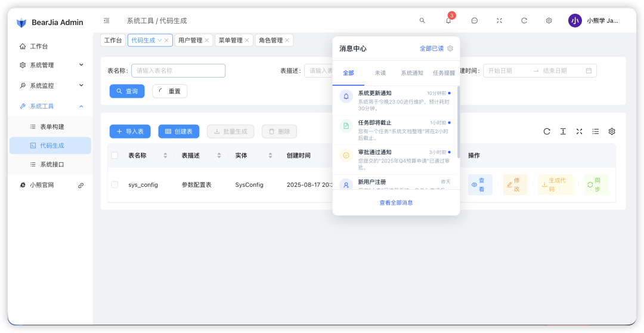Screen dimensions: 644x333
Task: Open the 代码生成 tab dropdown arrow
Action: pyautogui.click(x=159, y=41)
